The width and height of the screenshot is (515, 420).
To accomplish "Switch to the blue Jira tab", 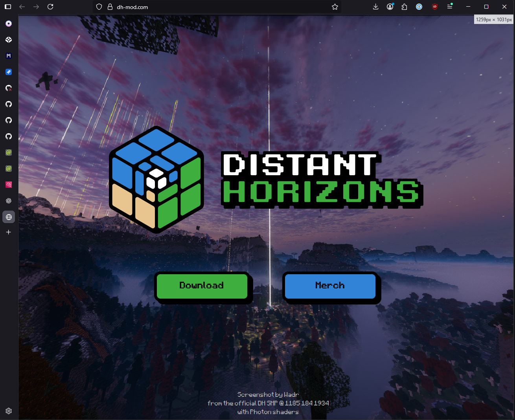I will (x=9, y=72).
